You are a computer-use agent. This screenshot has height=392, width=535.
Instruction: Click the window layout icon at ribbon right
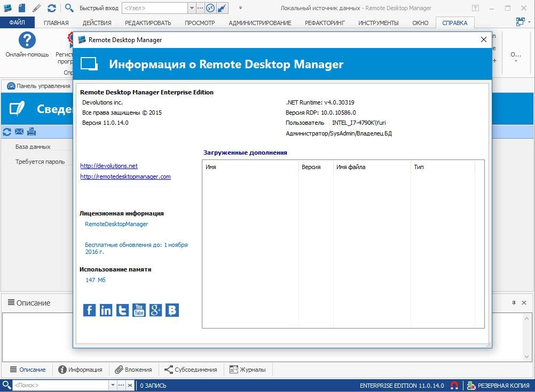click(520, 22)
